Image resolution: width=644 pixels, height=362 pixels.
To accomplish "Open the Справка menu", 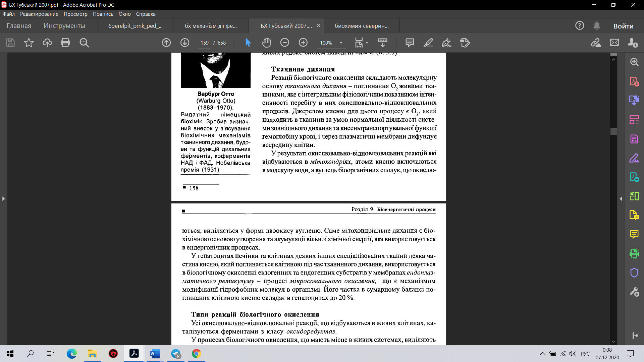I will point(146,14).
